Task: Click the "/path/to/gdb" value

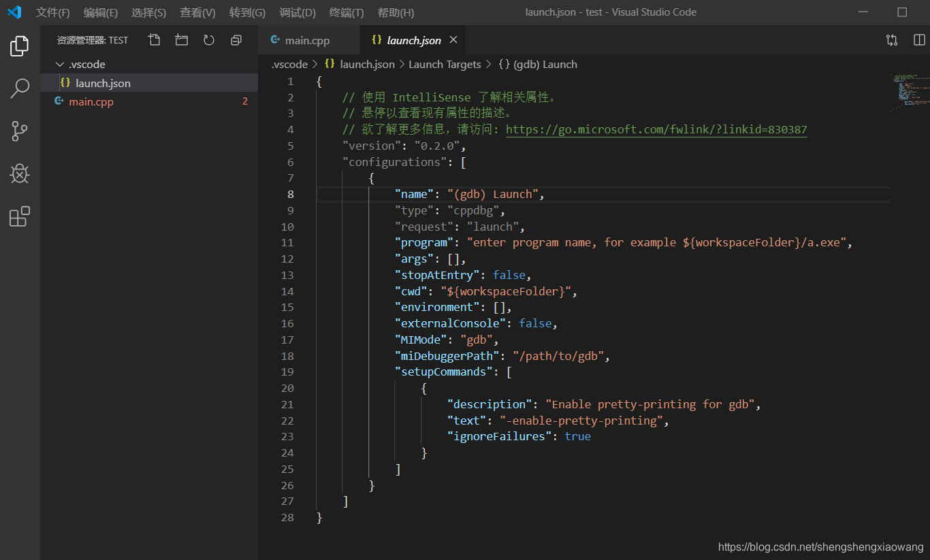Action: click(x=558, y=356)
